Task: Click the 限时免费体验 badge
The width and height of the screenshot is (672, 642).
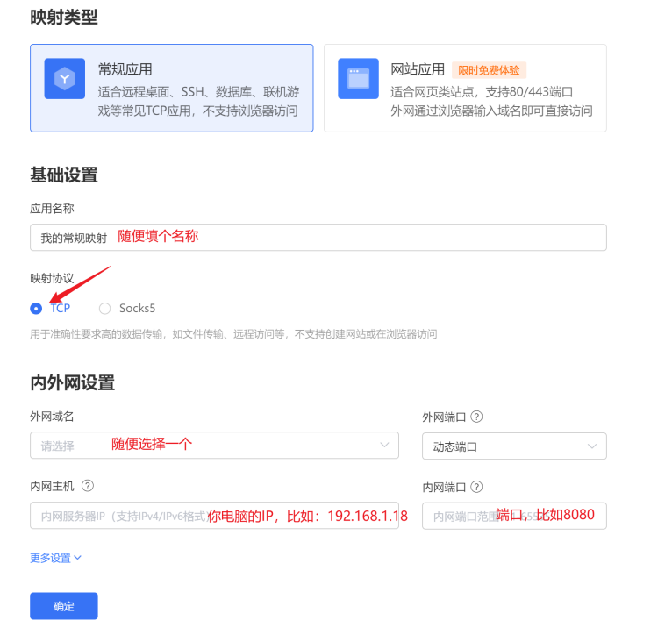Action: pos(489,70)
